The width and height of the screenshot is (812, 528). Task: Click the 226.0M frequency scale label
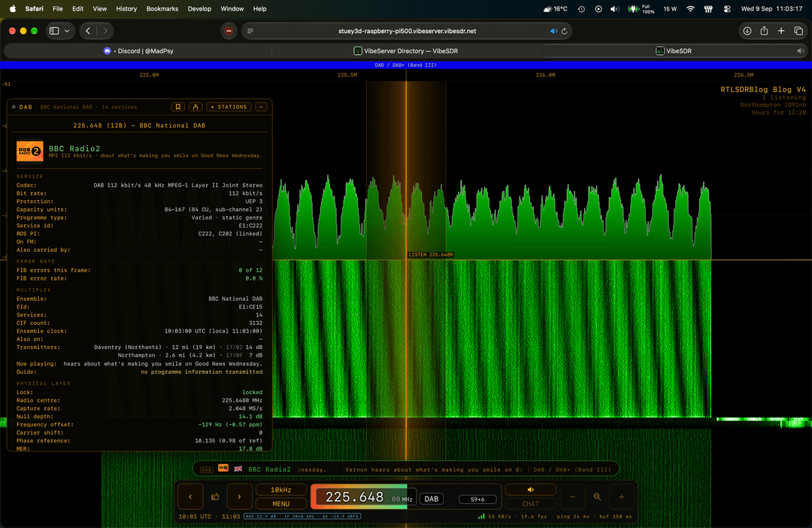click(x=545, y=75)
